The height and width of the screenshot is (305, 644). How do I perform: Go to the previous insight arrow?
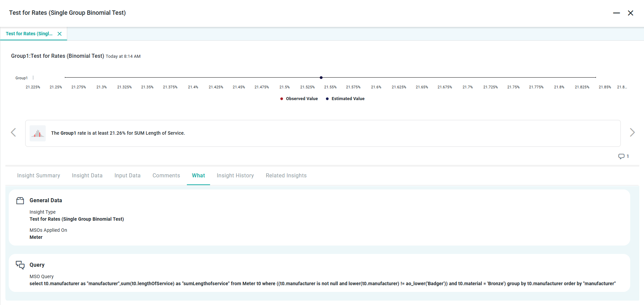click(13, 132)
